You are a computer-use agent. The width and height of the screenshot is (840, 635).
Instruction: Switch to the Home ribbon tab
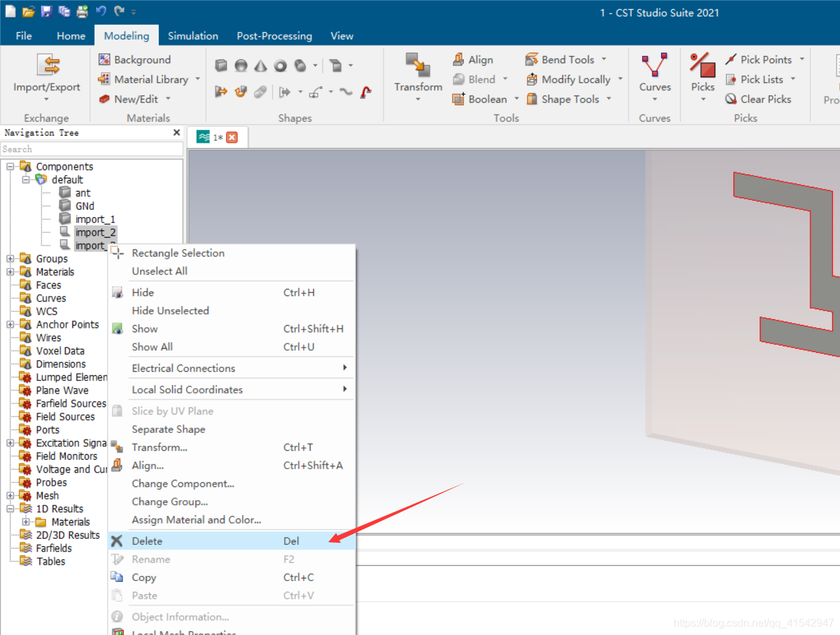pos(71,36)
